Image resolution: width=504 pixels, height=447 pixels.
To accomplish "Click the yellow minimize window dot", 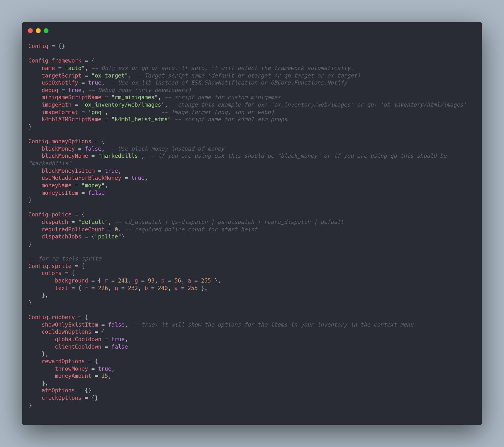I will click(x=38, y=31).
